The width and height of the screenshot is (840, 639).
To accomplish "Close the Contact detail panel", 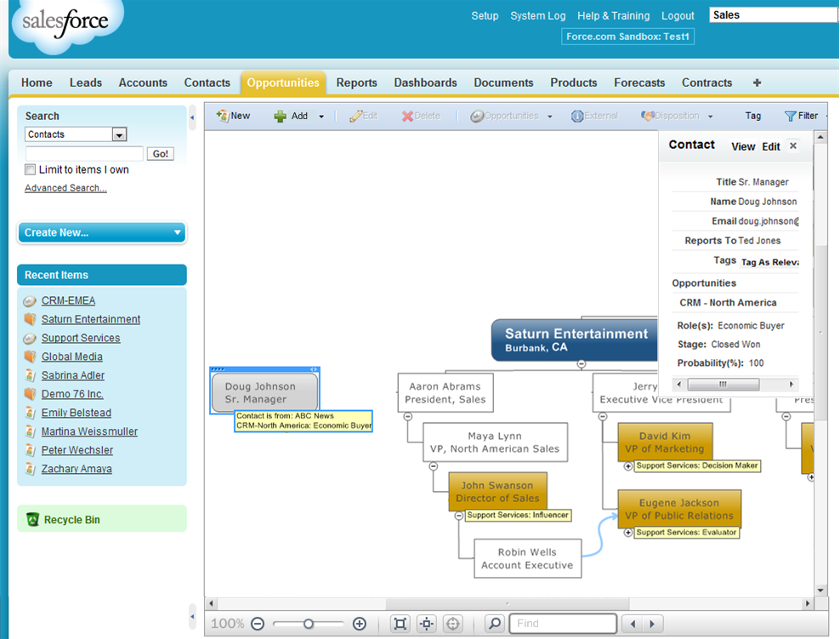I will [793, 145].
